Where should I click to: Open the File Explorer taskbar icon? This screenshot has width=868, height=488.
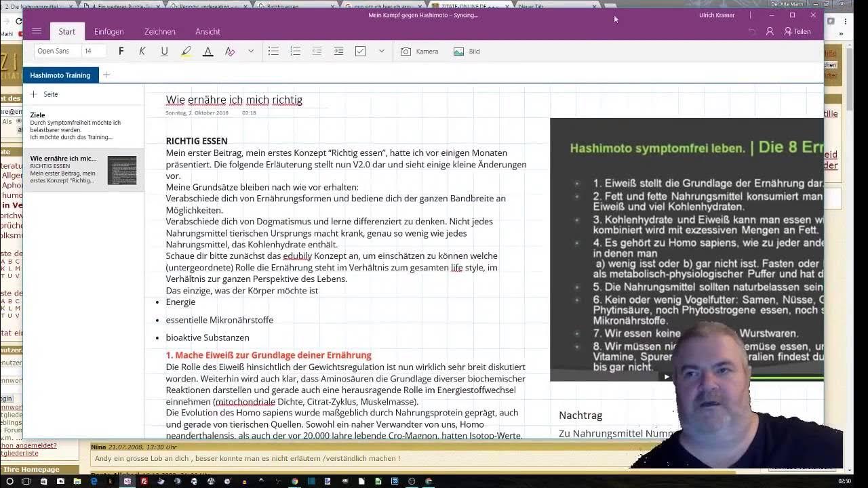pos(77,481)
